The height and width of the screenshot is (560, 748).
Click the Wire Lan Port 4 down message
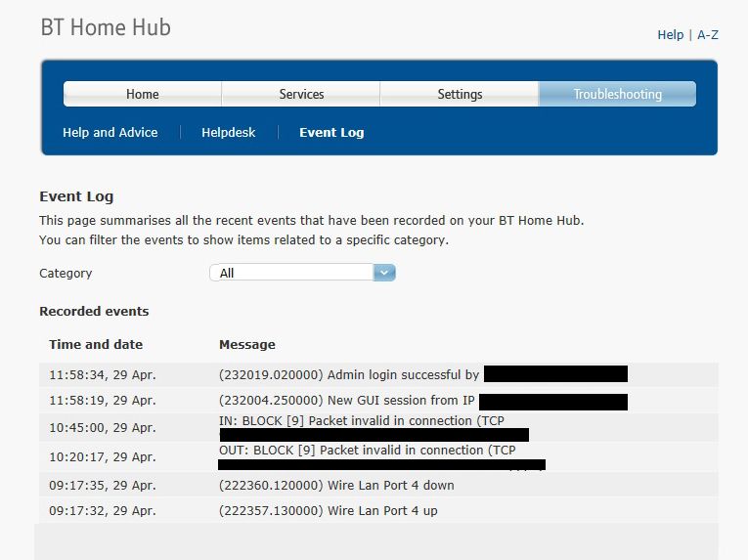point(336,486)
